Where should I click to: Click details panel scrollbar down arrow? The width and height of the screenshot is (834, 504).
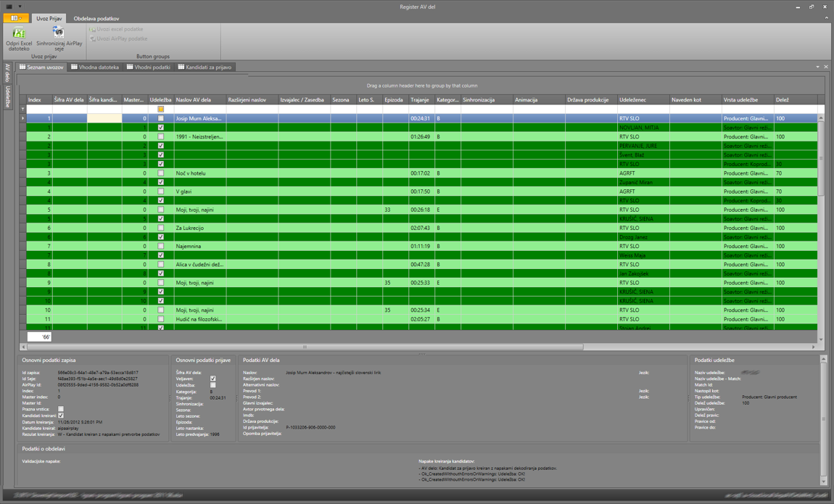click(823, 482)
